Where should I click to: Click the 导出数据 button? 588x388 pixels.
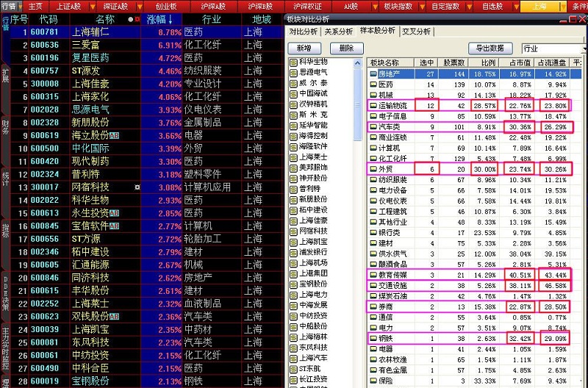tap(490, 48)
